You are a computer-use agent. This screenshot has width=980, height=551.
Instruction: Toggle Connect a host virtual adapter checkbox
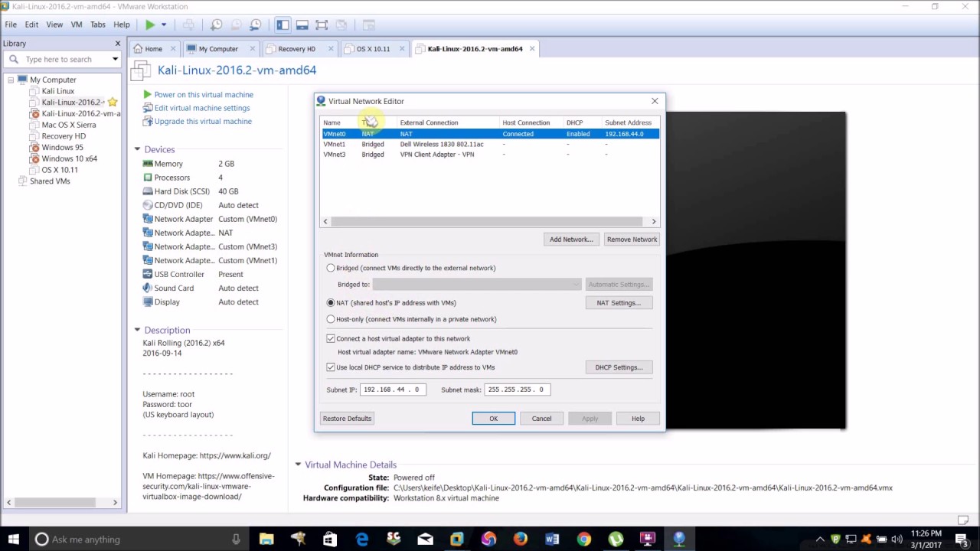[331, 338]
